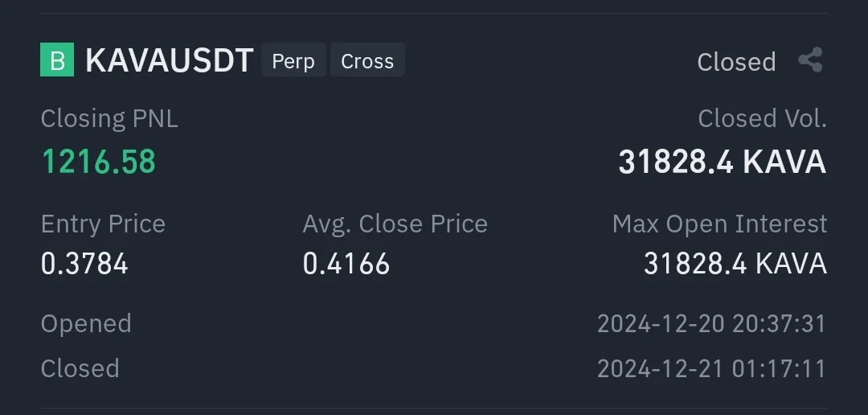868x415 pixels.
Task: Click the Closed row label above bottom divider
Action: (80, 368)
